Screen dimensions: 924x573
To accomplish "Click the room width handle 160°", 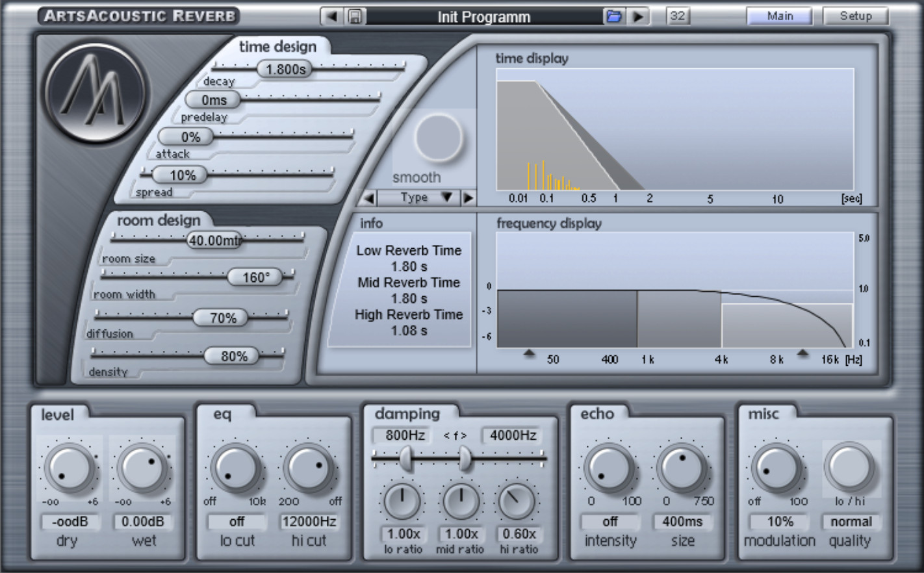I will click(x=255, y=277).
